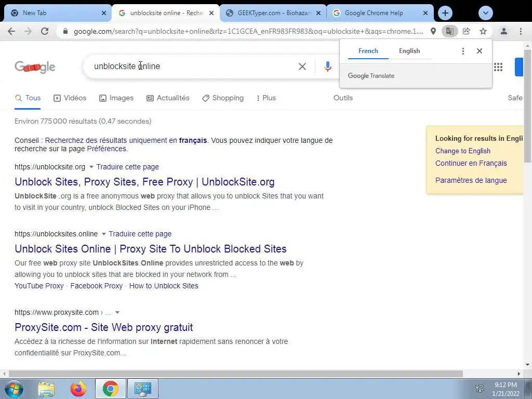The image size is (532, 399).
Task: Open the Préférences link
Action: tap(107, 149)
